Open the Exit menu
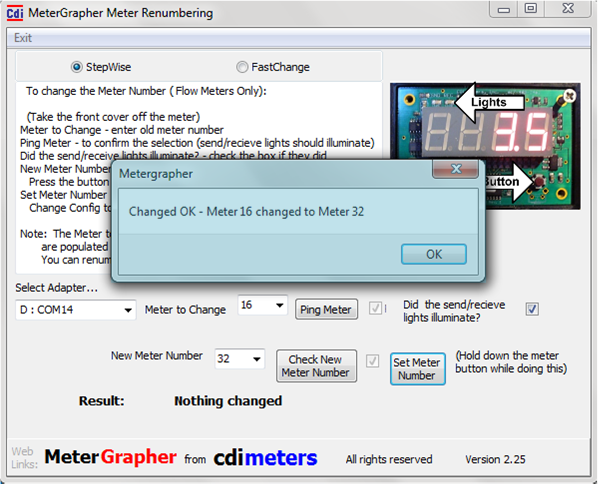598x484 pixels. (23, 38)
